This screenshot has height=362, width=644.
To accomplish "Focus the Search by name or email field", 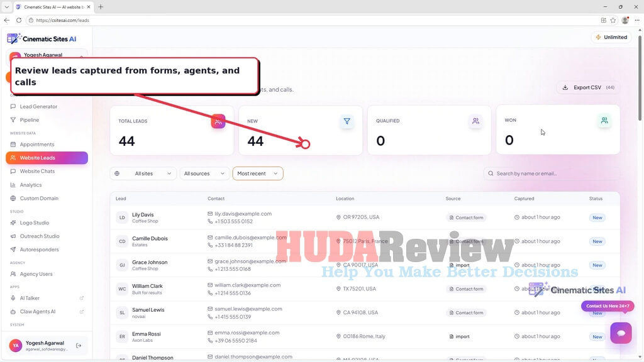I will (x=552, y=173).
